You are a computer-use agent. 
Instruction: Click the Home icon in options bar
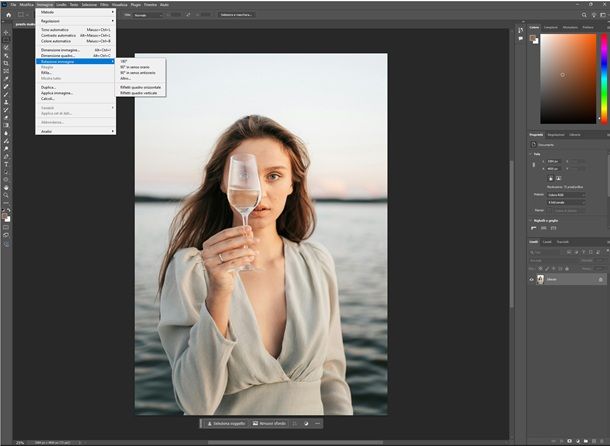tap(8, 15)
